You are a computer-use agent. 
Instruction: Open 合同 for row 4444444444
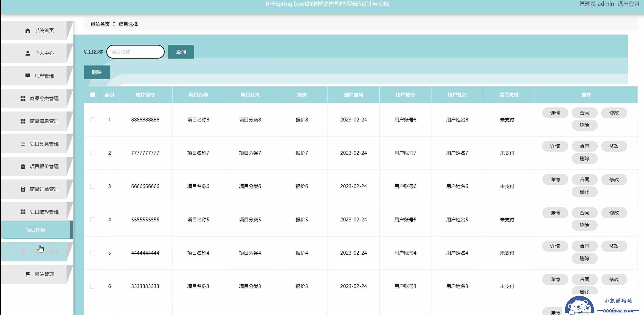point(585,246)
